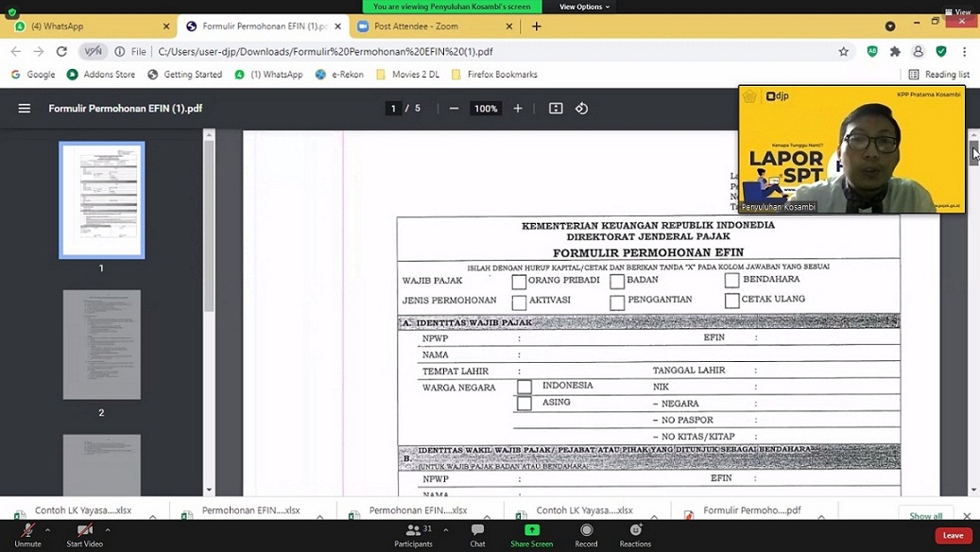This screenshot has width=980, height=552.
Task: Click the red Leave meeting button
Action: point(953,535)
